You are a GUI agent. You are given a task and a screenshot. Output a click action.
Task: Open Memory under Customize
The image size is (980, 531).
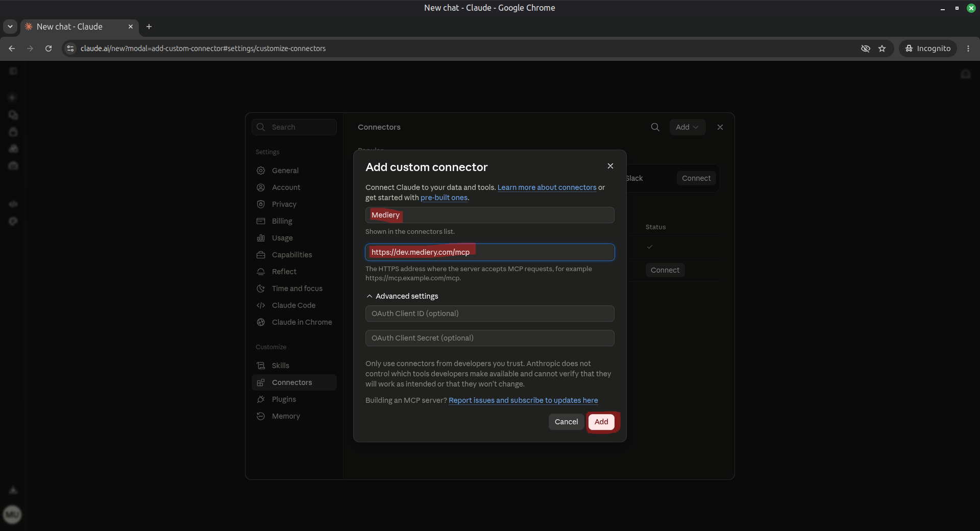[x=294, y=416]
